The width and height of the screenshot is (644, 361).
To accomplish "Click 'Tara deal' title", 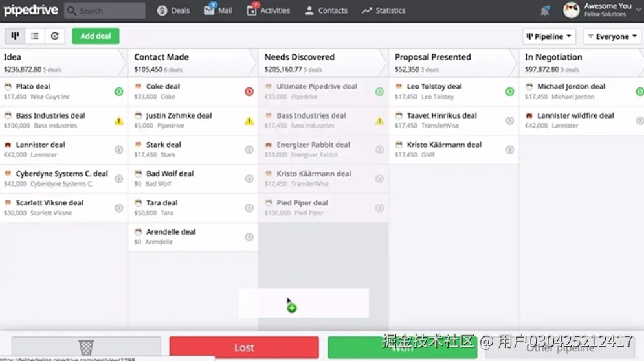I will click(x=162, y=203).
